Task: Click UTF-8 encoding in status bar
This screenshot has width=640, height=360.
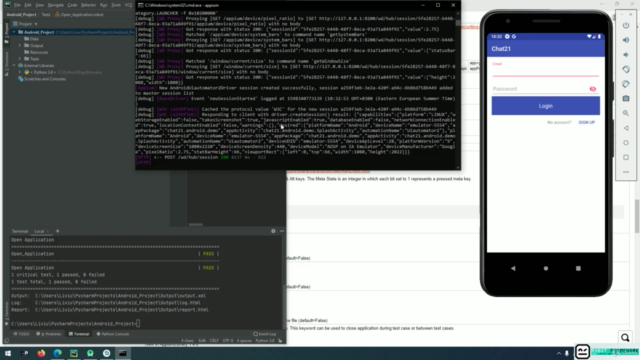Action: point(228,340)
